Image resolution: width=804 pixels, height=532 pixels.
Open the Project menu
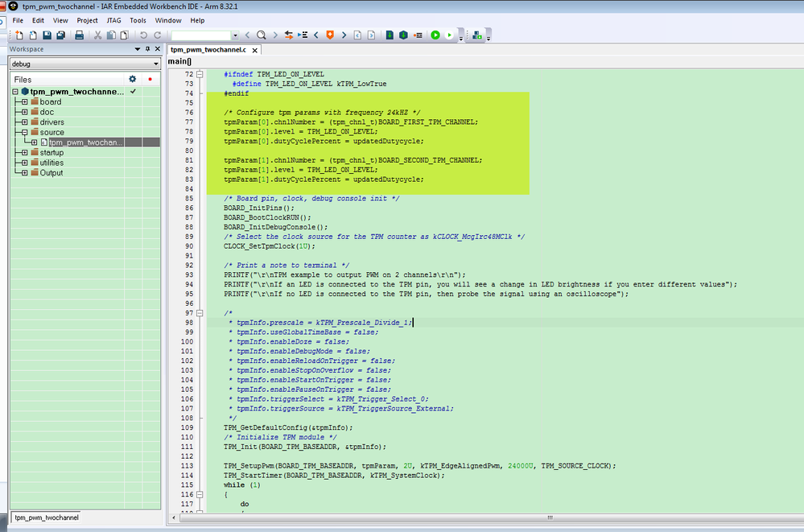pos(88,20)
